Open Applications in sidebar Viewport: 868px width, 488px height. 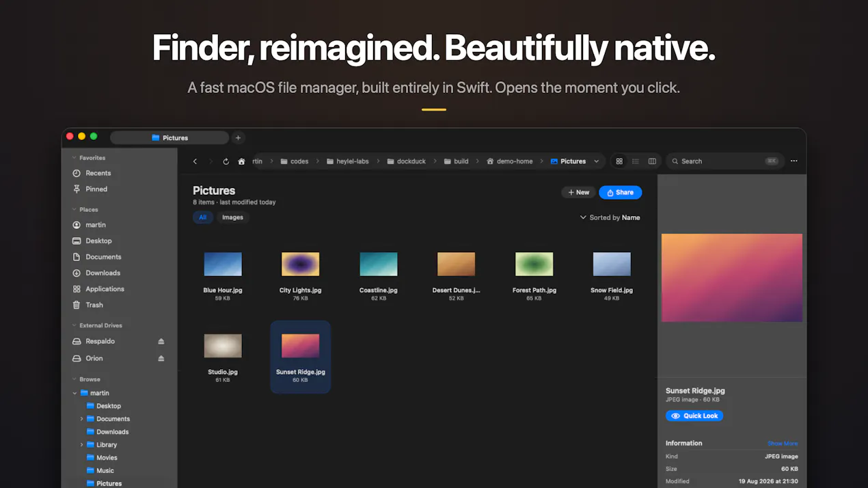tap(98, 289)
